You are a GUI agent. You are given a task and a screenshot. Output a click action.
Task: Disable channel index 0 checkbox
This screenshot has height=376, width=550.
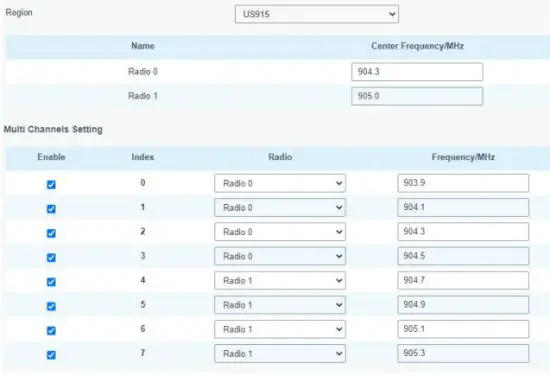51,184
